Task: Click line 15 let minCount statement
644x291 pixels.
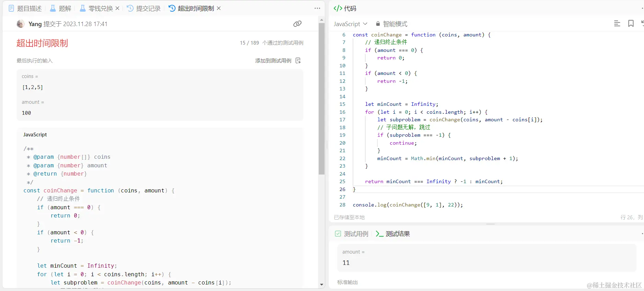Action: [x=402, y=104]
